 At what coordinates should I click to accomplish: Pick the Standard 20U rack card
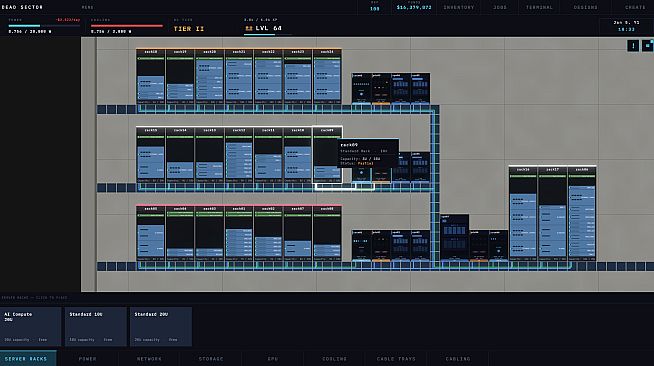(x=161, y=327)
